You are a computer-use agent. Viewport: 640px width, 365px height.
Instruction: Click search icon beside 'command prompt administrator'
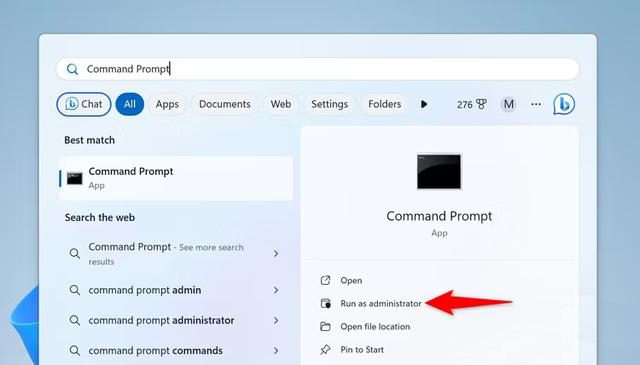[x=74, y=320]
